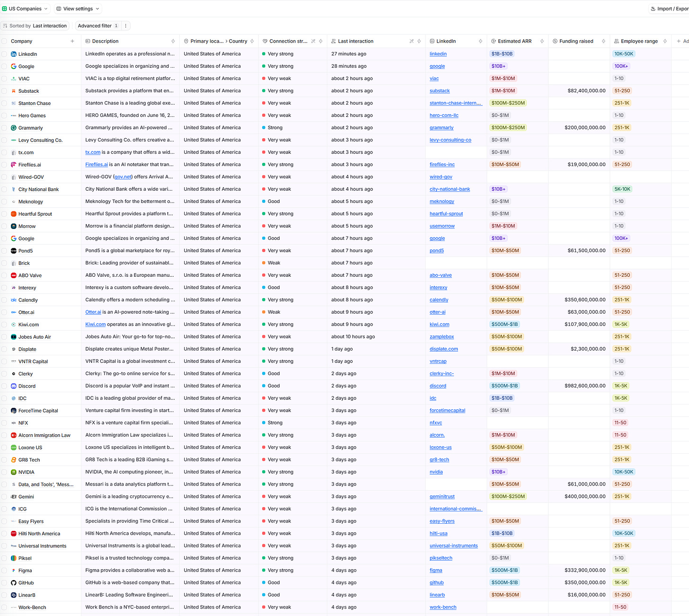Screen dimensions: 689x616
Task: Click the LinkedIn column header icon
Action: [x=432, y=41]
